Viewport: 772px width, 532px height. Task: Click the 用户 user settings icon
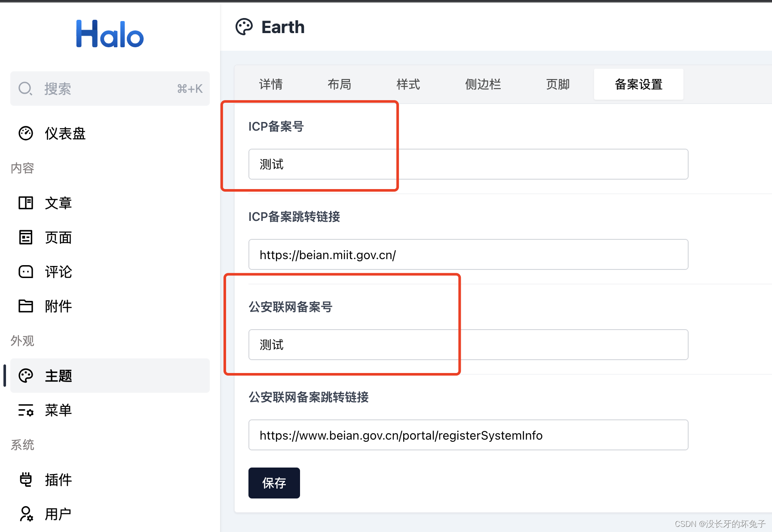pyautogui.click(x=26, y=514)
